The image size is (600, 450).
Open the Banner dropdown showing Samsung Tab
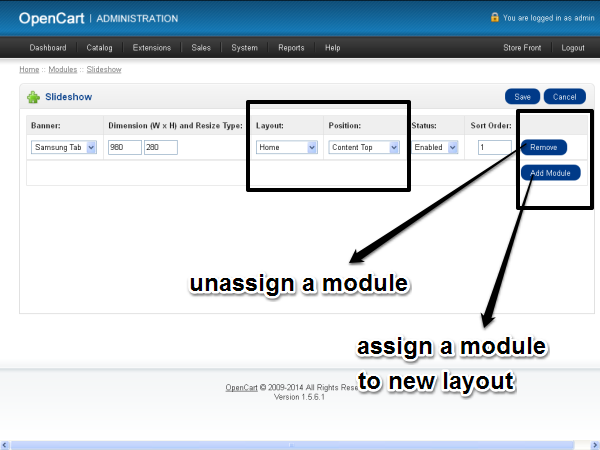click(x=64, y=147)
